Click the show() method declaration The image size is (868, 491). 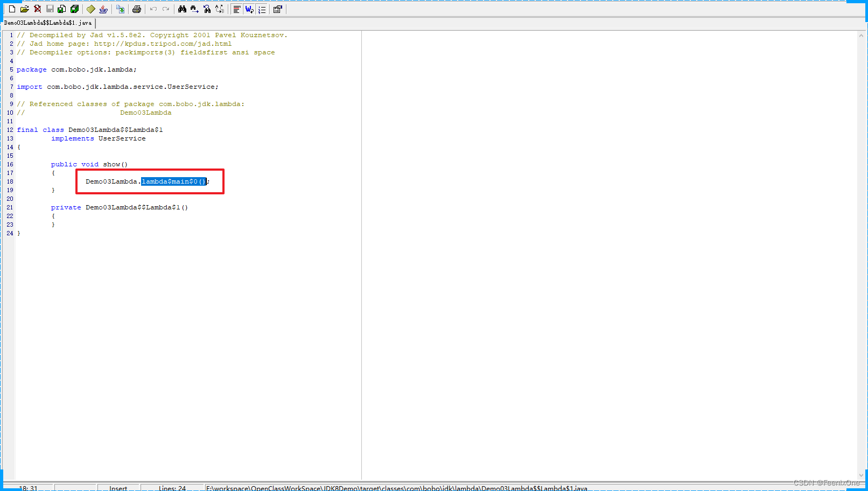click(x=89, y=164)
